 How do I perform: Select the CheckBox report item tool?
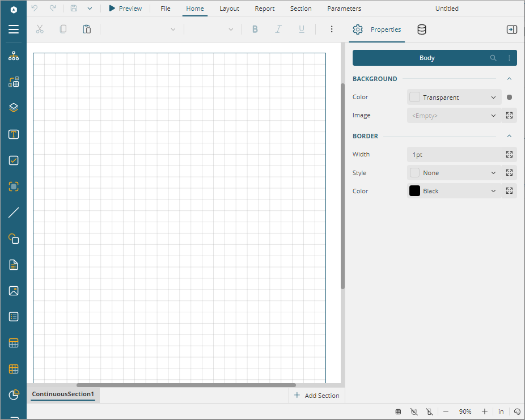14,160
